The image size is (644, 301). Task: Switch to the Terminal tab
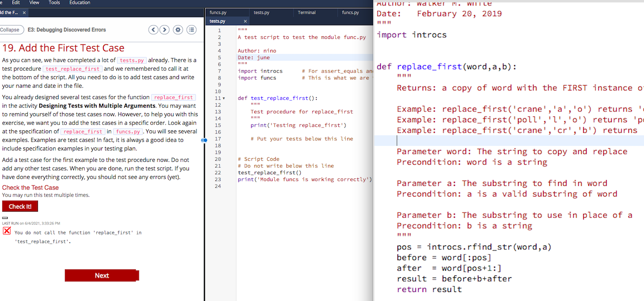pos(316,13)
